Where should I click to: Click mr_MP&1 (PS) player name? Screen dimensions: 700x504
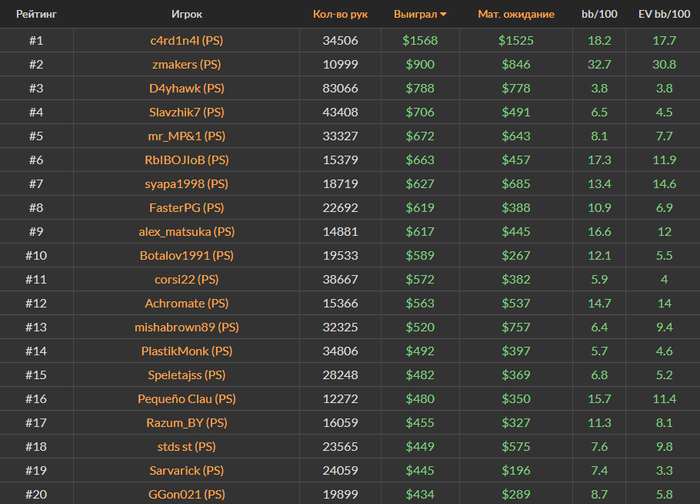click(x=187, y=136)
